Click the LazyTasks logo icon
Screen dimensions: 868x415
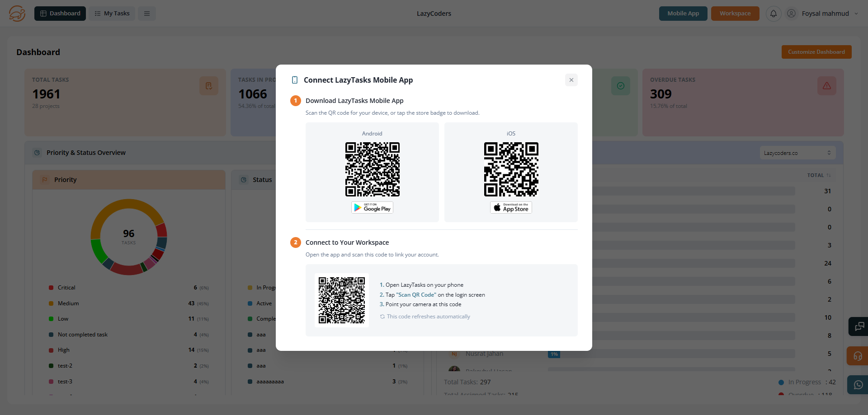[x=17, y=14]
